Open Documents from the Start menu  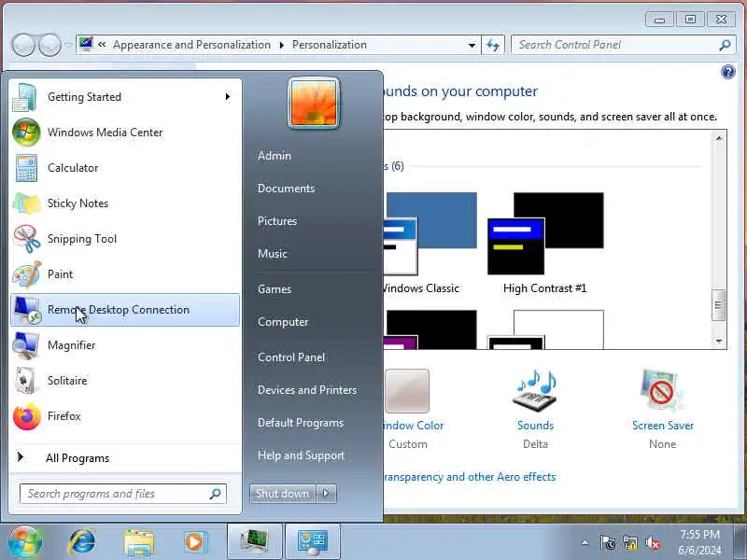[x=286, y=189]
